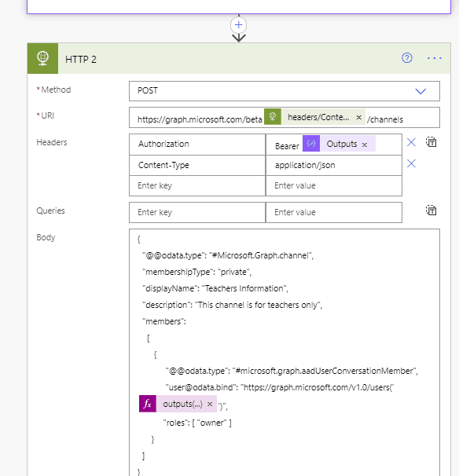This screenshot has height=476, width=459.
Task: Edit the Content-Type header key field
Action: tap(197, 166)
